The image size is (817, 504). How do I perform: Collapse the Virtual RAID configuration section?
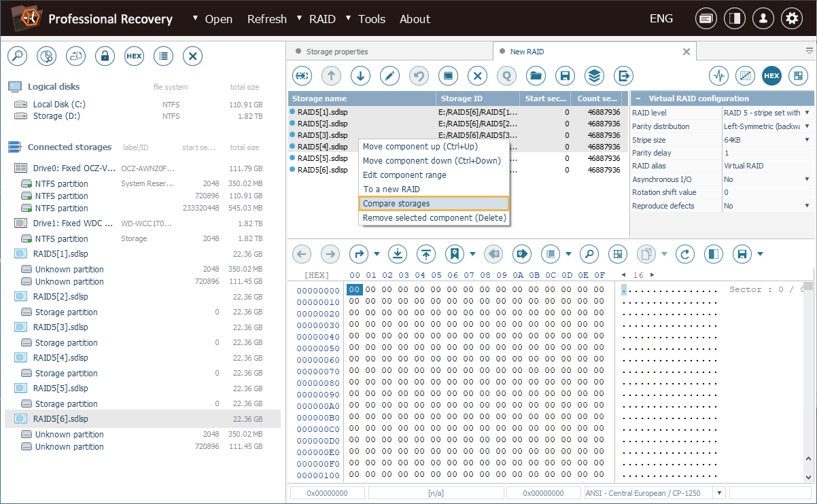tap(638, 99)
